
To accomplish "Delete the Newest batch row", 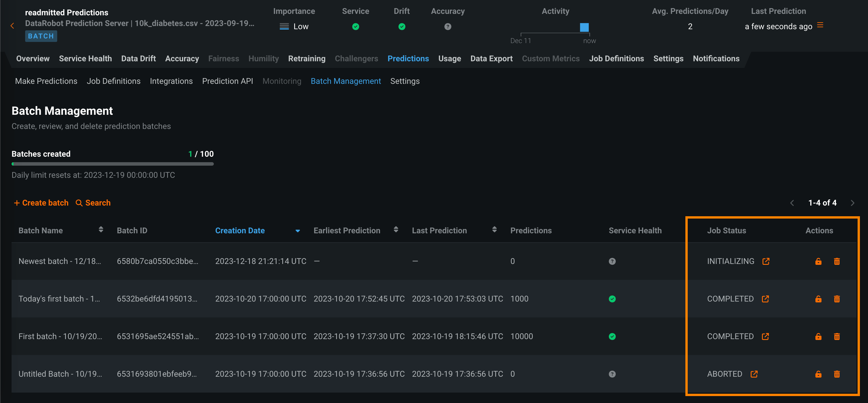I will 837,261.
